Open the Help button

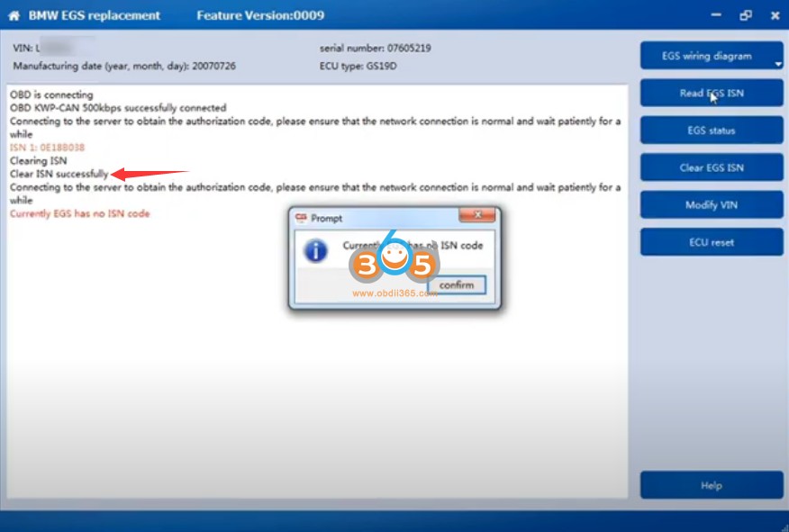tap(712, 485)
